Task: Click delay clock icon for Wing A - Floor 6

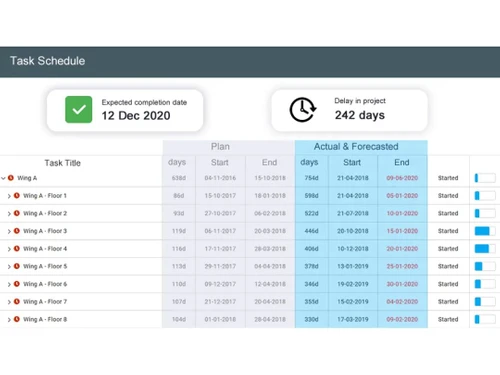Action: [17, 284]
